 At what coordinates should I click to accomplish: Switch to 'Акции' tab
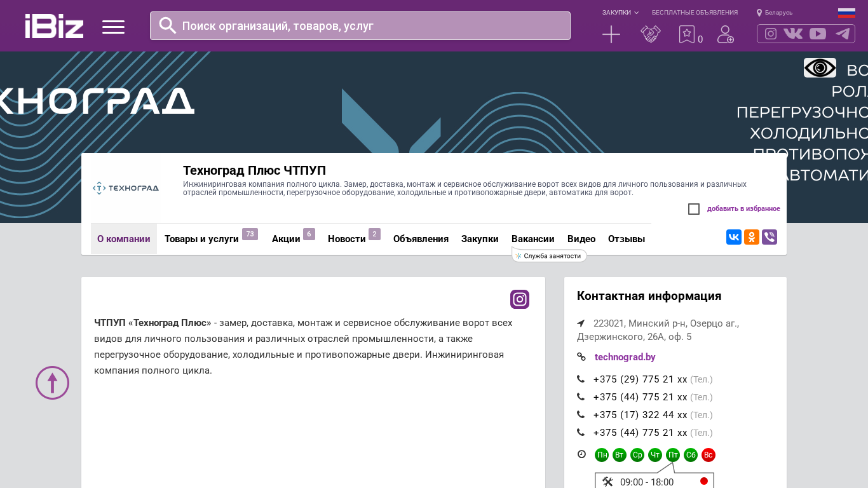pyautogui.click(x=286, y=239)
